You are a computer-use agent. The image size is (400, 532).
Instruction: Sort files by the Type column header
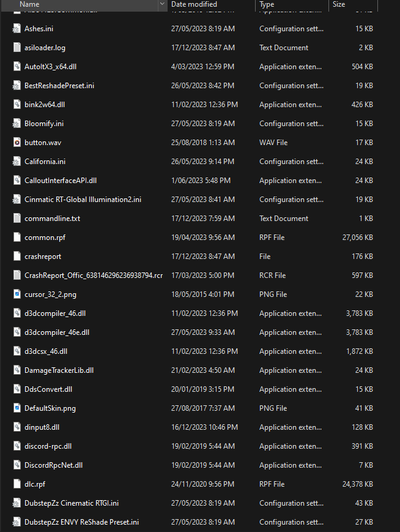click(x=267, y=4)
